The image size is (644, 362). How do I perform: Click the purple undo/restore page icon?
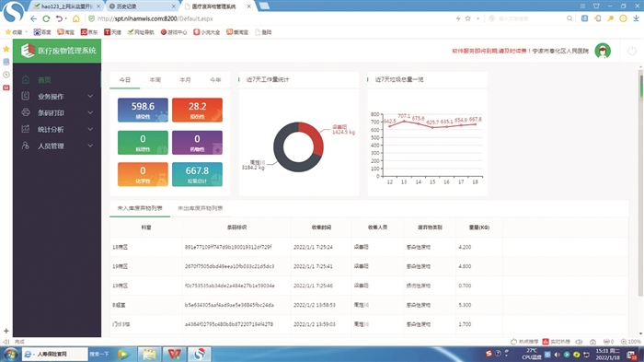pyautogui.click(x=59, y=18)
